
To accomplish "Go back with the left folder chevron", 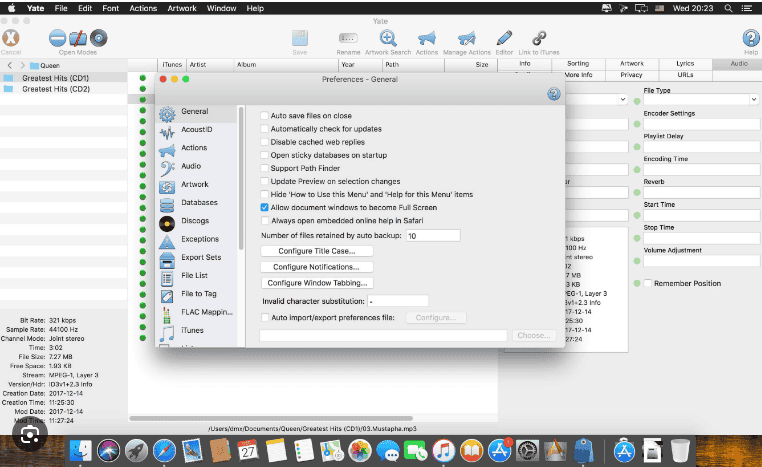I will coord(10,65).
